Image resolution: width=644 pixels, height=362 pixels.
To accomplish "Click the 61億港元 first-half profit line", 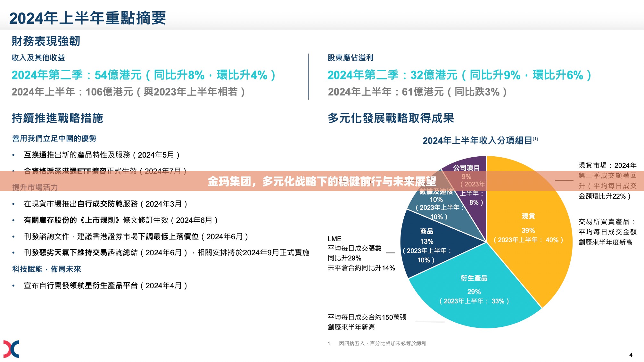I will [417, 92].
